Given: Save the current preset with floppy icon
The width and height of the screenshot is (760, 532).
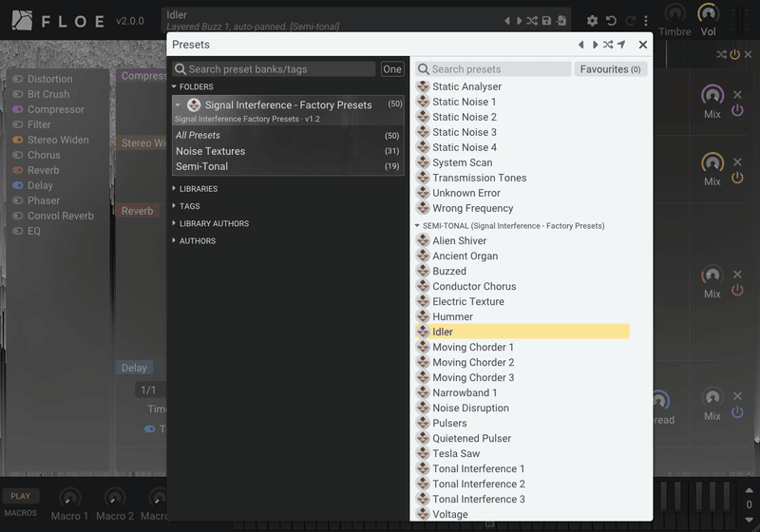Looking at the screenshot, I should pos(547,21).
